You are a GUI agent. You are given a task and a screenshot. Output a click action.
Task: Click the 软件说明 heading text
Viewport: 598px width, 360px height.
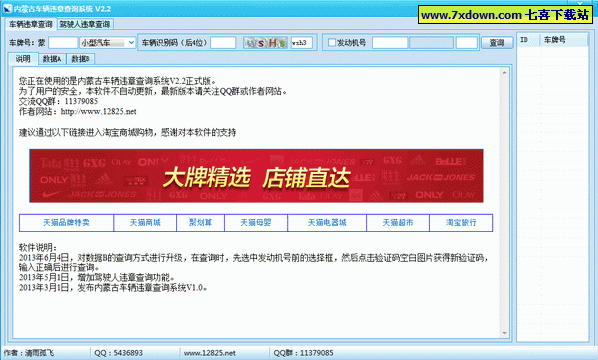[x=38, y=248]
